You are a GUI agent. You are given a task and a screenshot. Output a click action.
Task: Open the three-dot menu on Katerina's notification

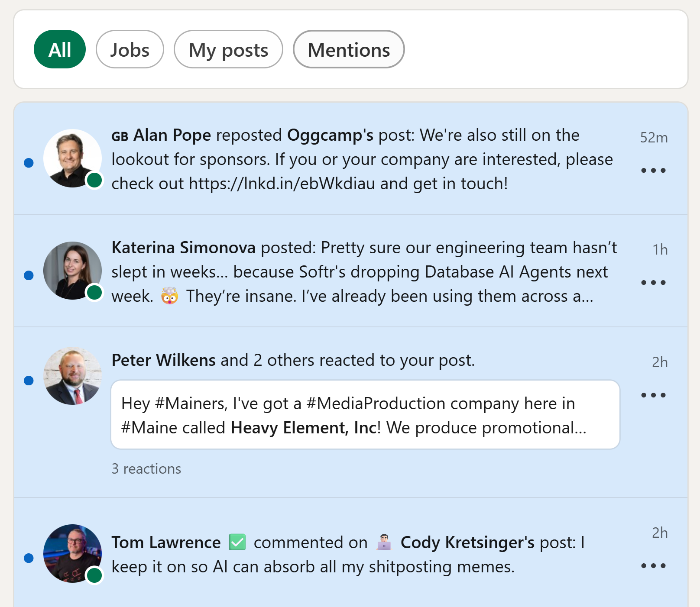coord(654,282)
